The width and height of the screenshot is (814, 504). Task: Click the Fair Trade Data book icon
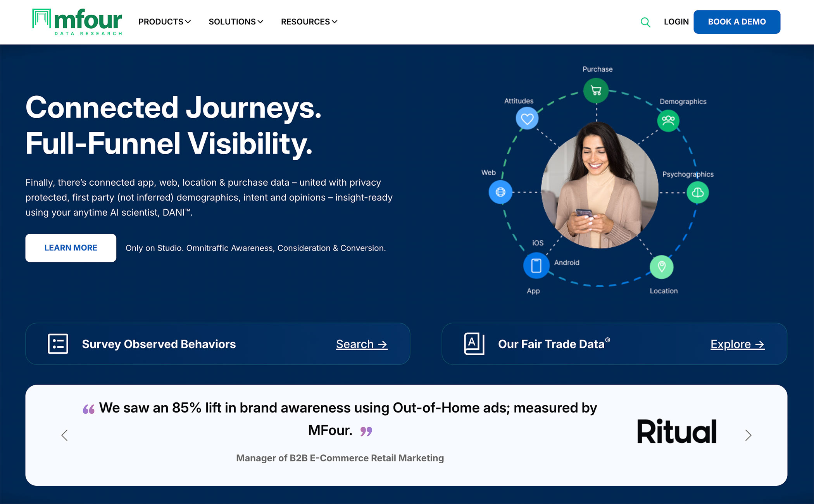click(x=474, y=343)
